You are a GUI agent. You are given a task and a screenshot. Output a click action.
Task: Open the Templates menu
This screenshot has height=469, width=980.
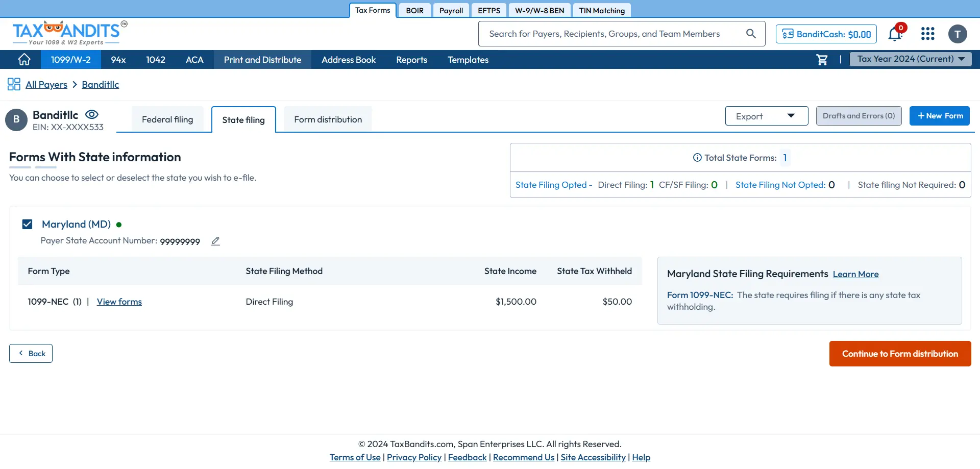pyautogui.click(x=468, y=60)
